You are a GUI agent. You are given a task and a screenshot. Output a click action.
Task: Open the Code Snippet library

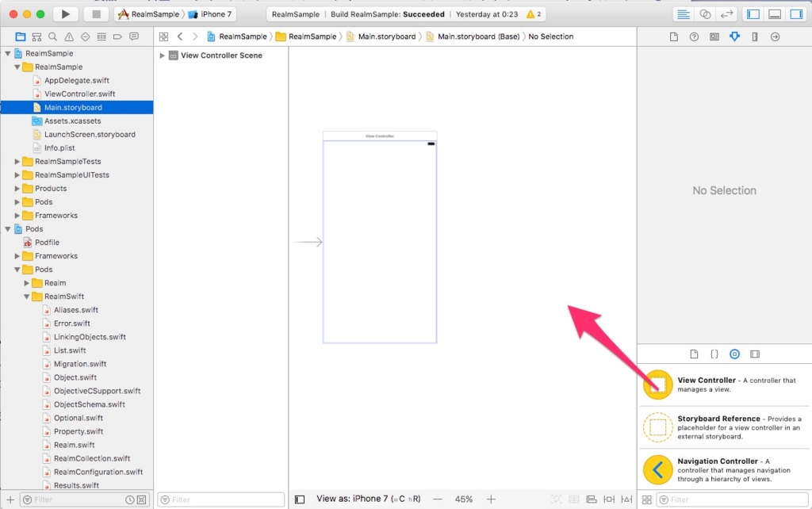click(x=714, y=354)
